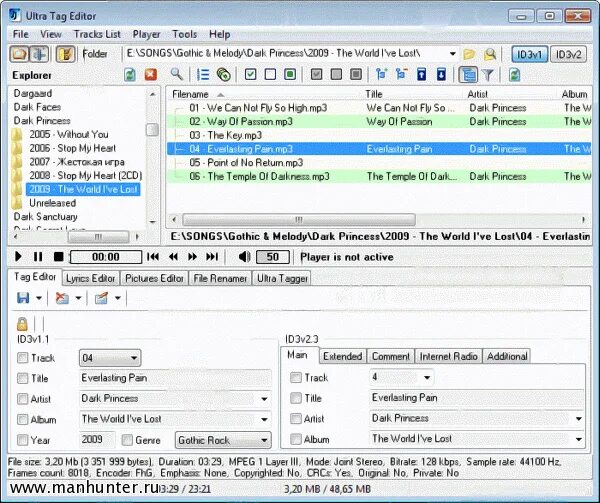Click the volume value 50 field
The height and width of the screenshot is (503, 600).
272,257
